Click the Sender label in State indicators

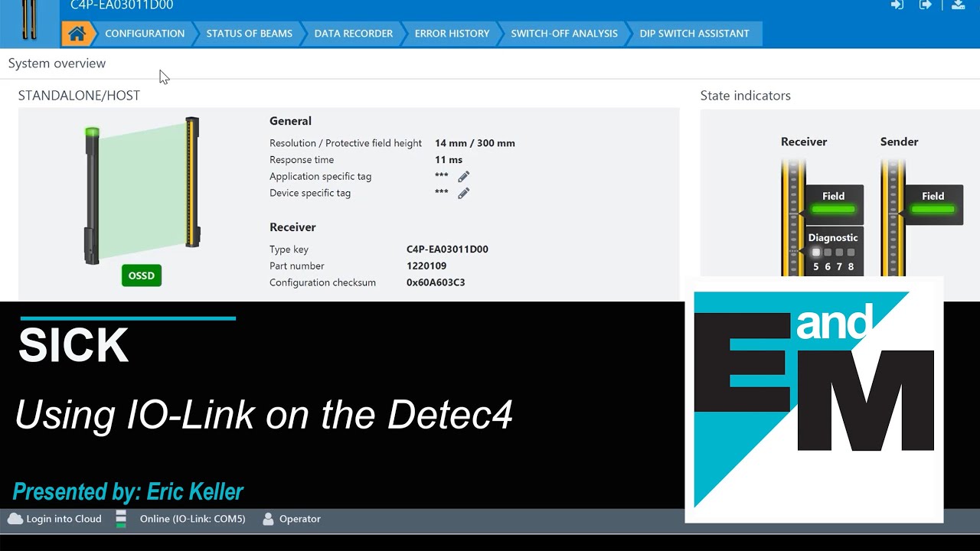click(899, 142)
